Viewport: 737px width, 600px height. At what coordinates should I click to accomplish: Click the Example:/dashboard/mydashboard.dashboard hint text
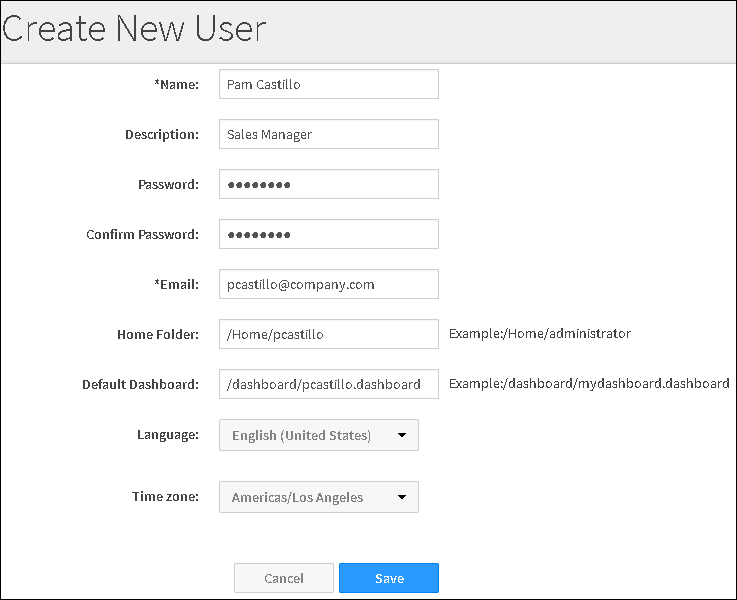589,384
